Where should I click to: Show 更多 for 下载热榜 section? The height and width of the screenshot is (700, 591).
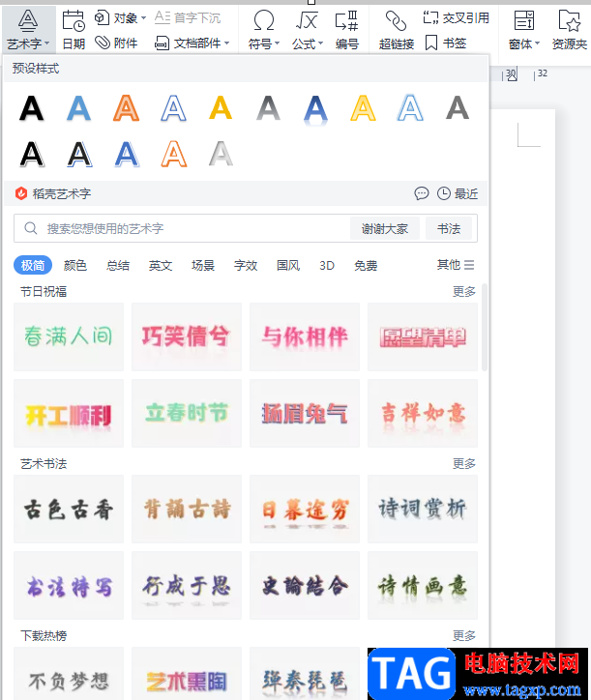(464, 635)
